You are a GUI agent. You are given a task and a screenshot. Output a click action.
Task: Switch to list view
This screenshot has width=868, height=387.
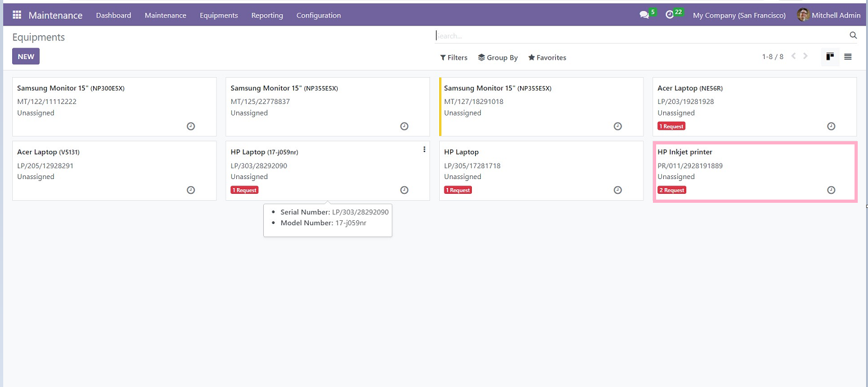click(847, 56)
